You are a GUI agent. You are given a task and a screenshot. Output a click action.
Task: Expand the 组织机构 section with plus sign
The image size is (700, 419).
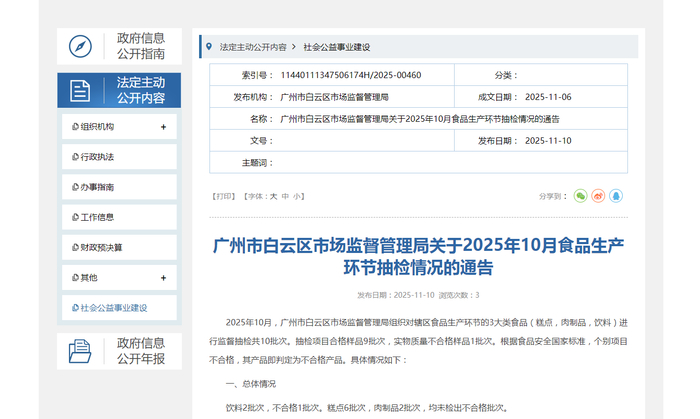(163, 127)
